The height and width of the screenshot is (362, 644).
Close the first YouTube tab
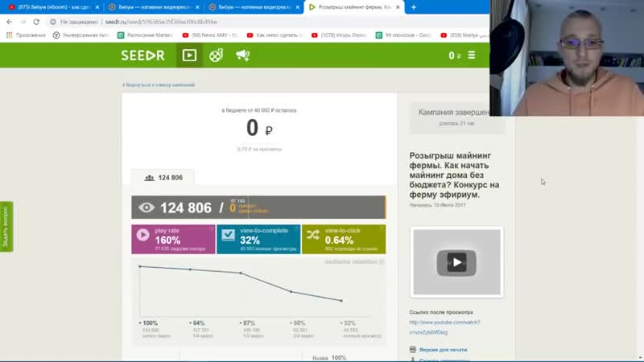[x=97, y=7]
